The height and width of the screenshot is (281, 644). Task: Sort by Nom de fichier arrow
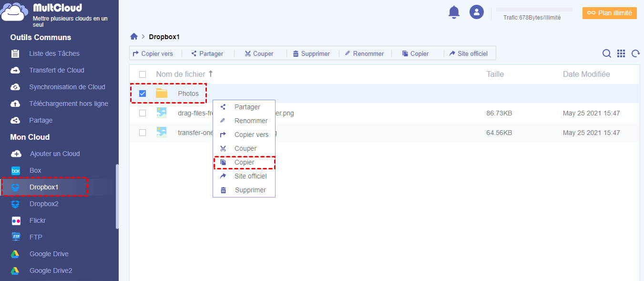click(x=211, y=74)
